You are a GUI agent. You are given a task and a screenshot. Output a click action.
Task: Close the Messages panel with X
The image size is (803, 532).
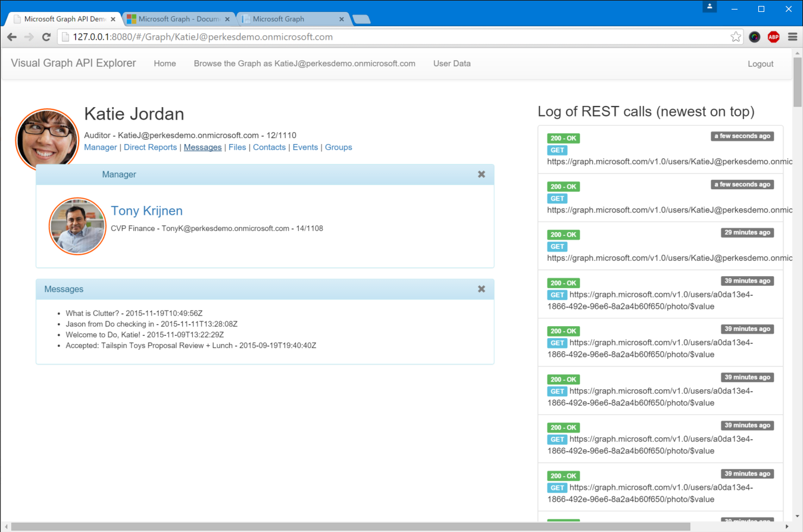[482, 289]
